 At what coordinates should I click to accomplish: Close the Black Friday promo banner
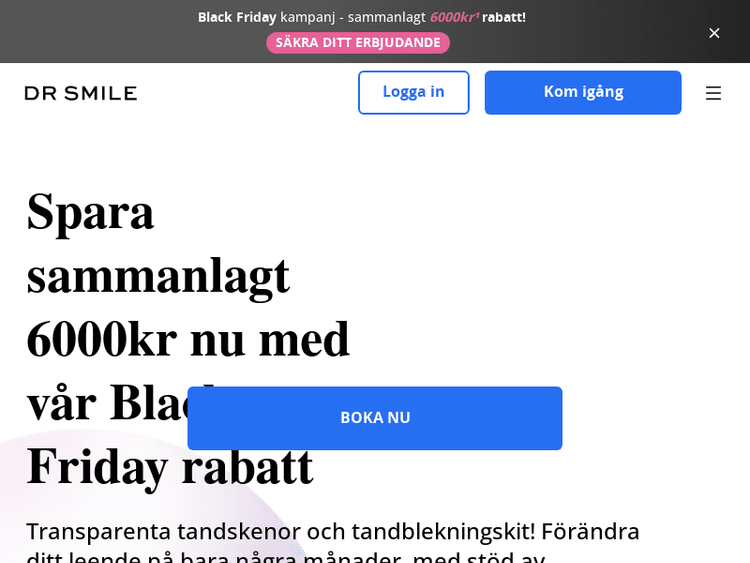click(x=714, y=33)
